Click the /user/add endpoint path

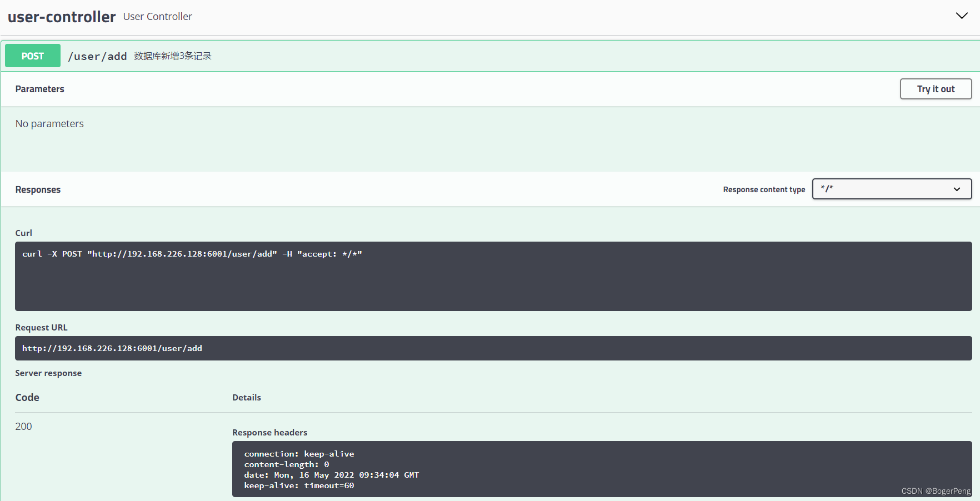click(97, 56)
